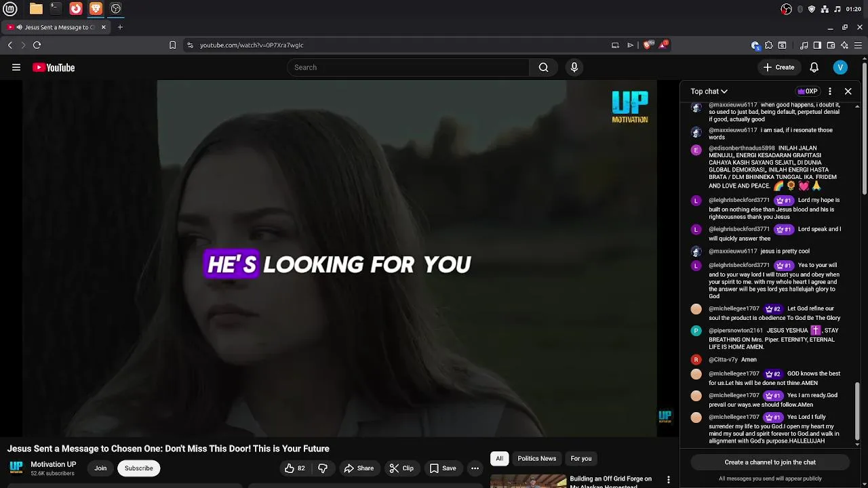This screenshot has height=488, width=868.
Task: Click Create a channel to join the chat
Action: (770, 462)
